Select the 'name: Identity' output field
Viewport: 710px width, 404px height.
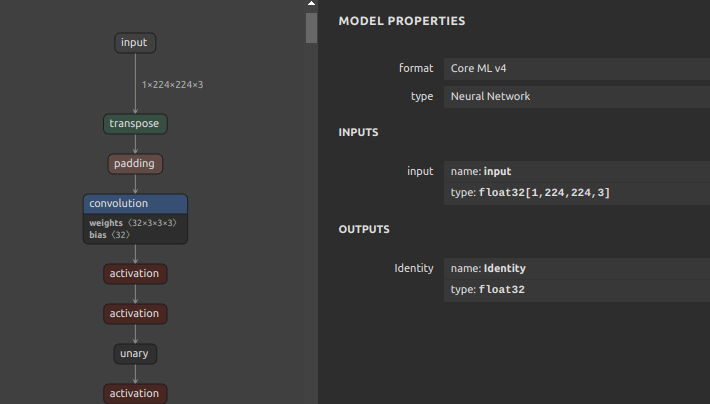point(576,268)
